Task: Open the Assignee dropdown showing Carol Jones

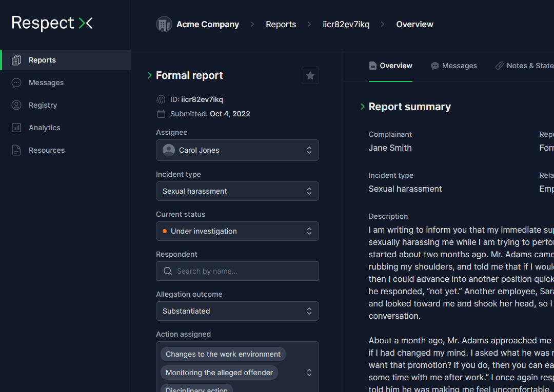Action: [x=237, y=150]
